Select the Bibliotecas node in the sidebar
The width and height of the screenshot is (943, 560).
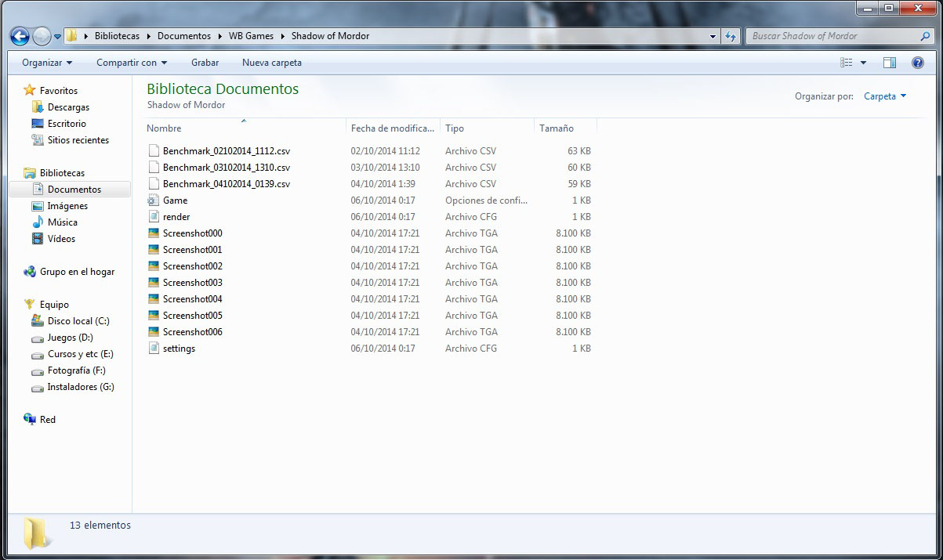[x=62, y=173]
